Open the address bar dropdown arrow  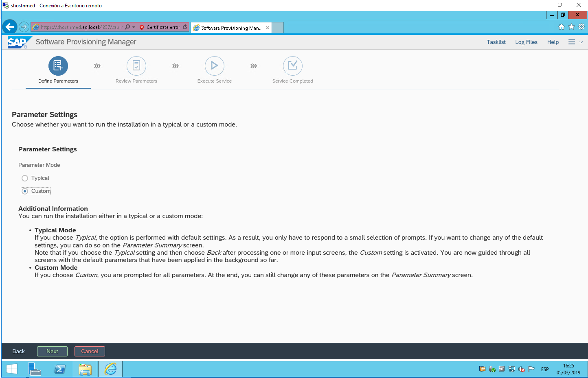pos(134,27)
